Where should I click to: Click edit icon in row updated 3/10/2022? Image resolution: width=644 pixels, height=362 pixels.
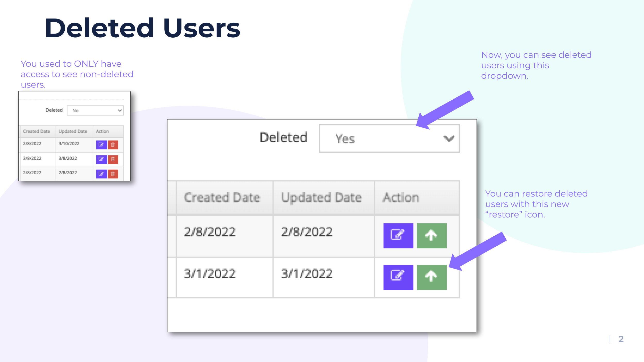[101, 145]
